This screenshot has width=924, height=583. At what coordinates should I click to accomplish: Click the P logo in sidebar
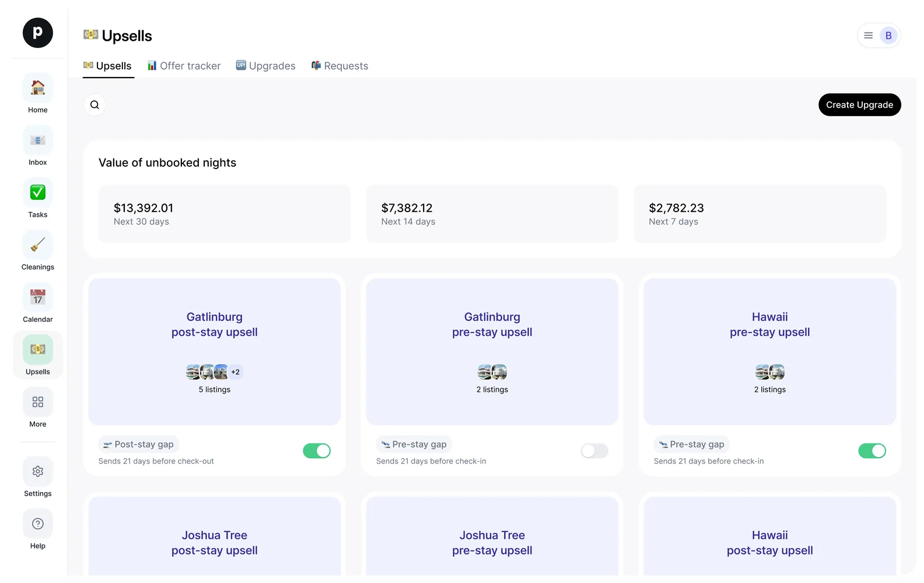(x=38, y=33)
